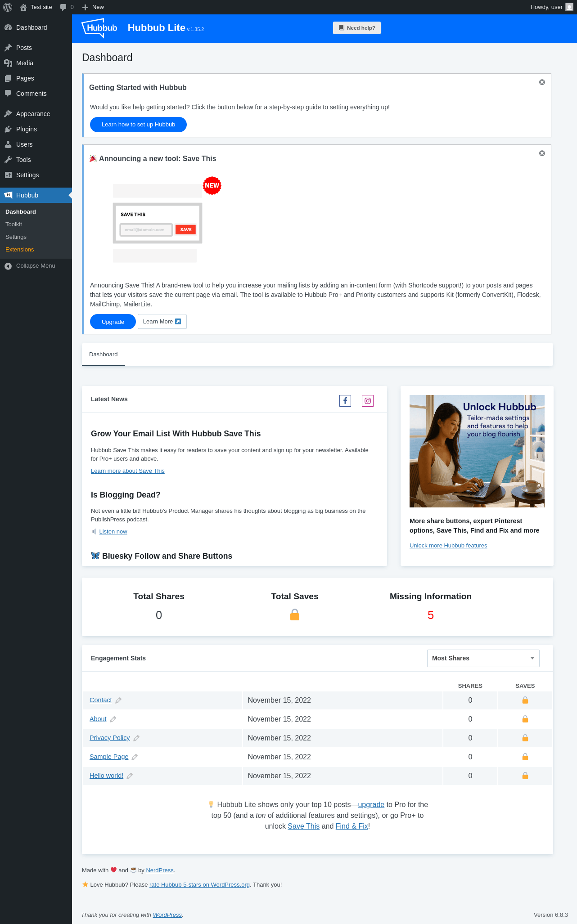Image resolution: width=577 pixels, height=924 pixels.
Task: Click the upgrade link in the tip text
Action: pyautogui.click(x=371, y=804)
